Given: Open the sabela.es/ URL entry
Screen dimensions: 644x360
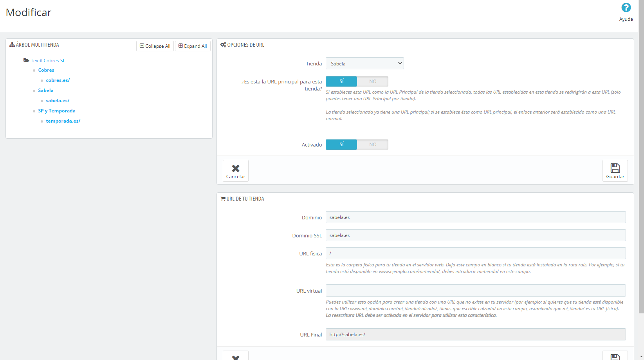Looking at the screenshot, I should tap(58, 101).
